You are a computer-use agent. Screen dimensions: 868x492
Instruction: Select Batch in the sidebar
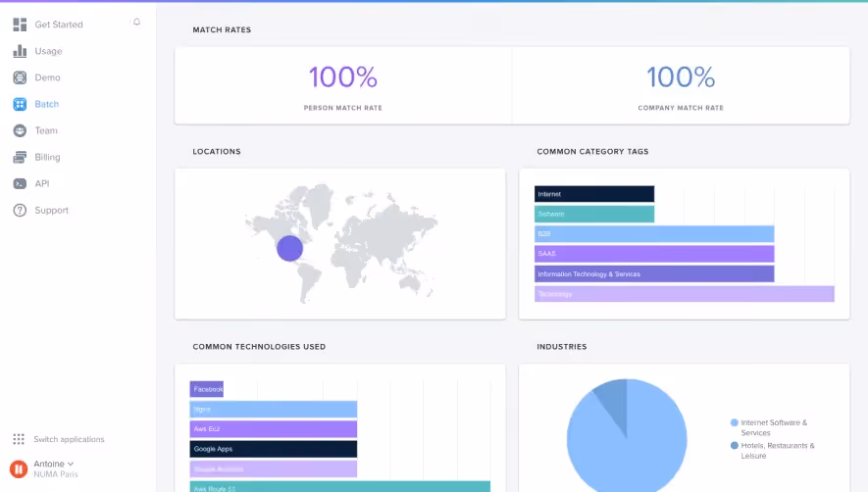46,104
